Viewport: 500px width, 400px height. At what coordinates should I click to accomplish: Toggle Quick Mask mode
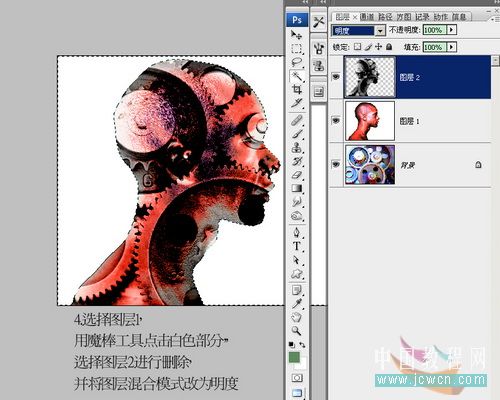[297, 378]
